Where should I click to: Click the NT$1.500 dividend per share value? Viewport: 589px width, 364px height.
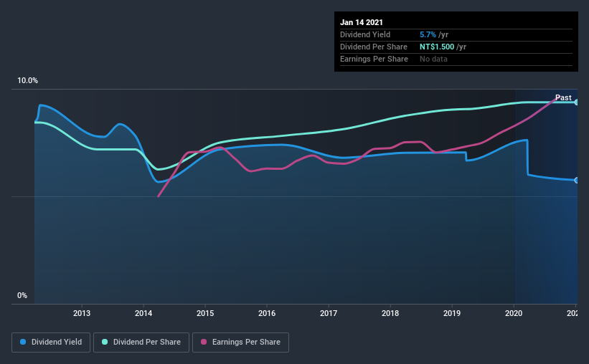tap(437, 47)
